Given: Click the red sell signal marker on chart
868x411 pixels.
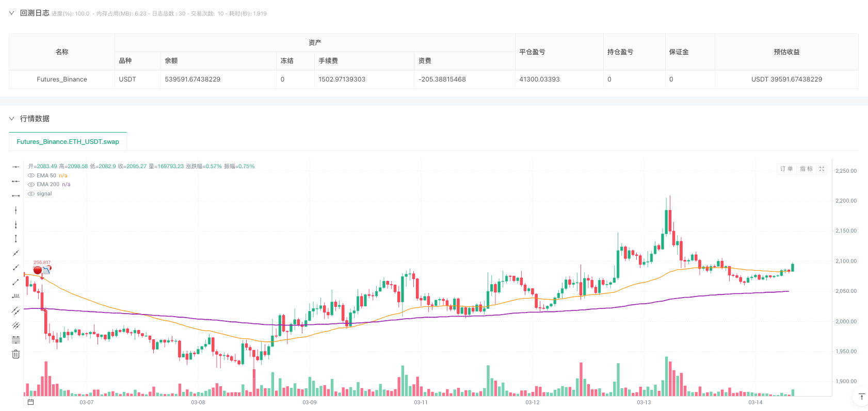Looking at the screenshot, I should 38,270.
